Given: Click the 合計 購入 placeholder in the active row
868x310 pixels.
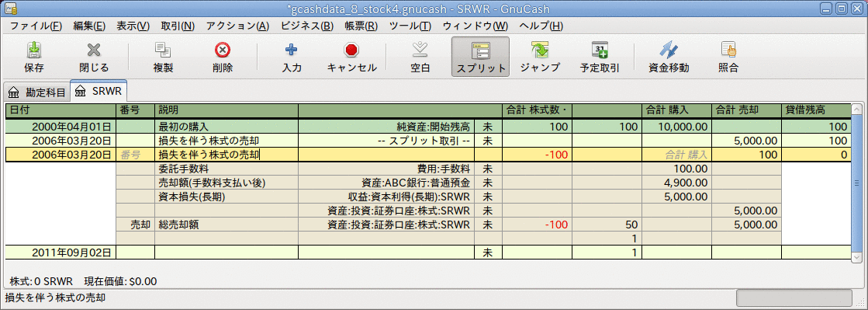Looking at the screenshot, I should point(676,155).
